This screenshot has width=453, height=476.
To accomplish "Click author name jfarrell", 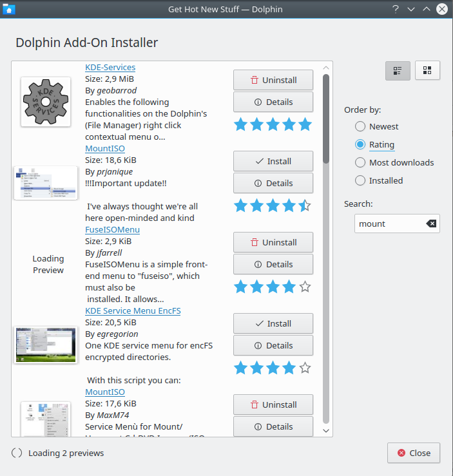I will point(110,253).
